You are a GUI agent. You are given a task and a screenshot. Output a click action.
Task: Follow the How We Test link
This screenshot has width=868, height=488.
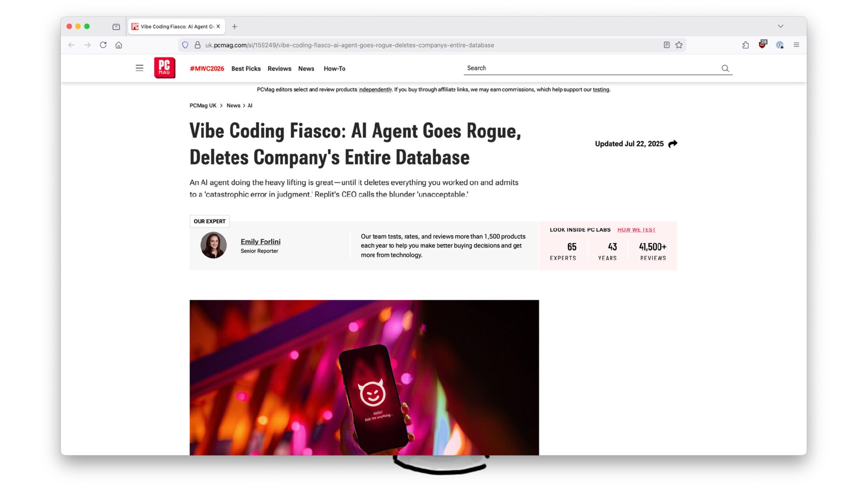[x=636, y=230]
